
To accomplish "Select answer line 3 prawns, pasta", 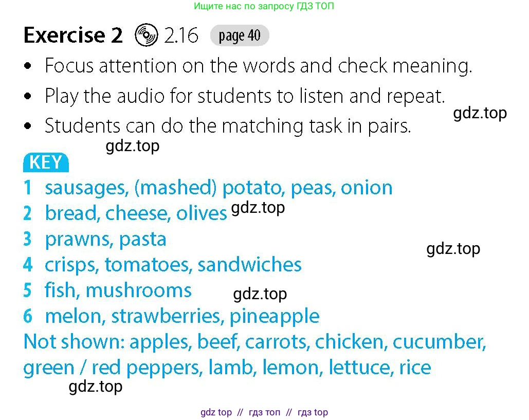I will pyautogui.click(x=95, y=240).
